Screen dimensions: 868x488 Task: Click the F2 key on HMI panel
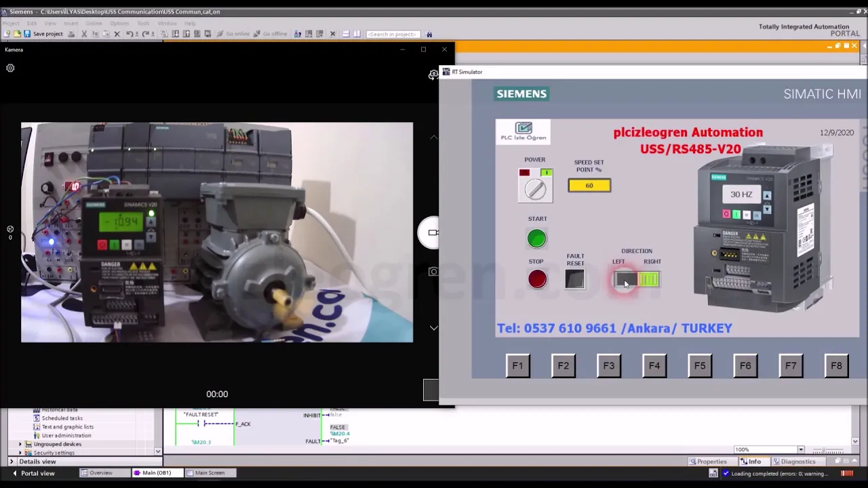[x=563, y=366]
